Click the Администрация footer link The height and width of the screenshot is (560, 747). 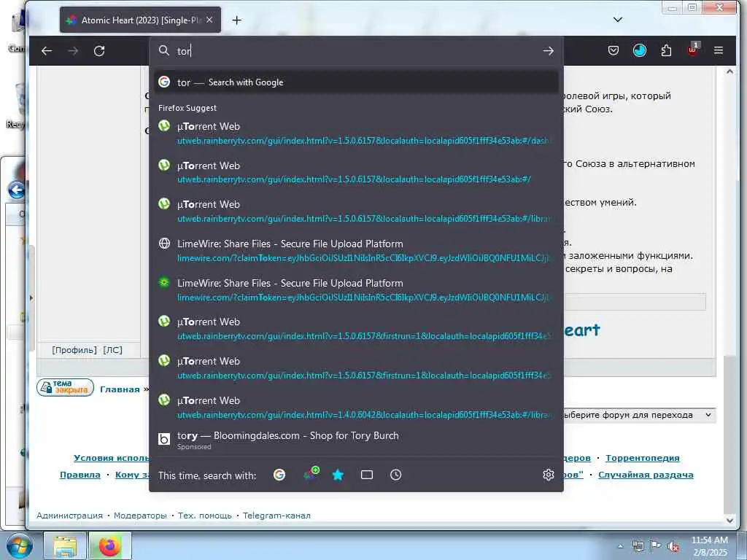click(x=69, y=516)
